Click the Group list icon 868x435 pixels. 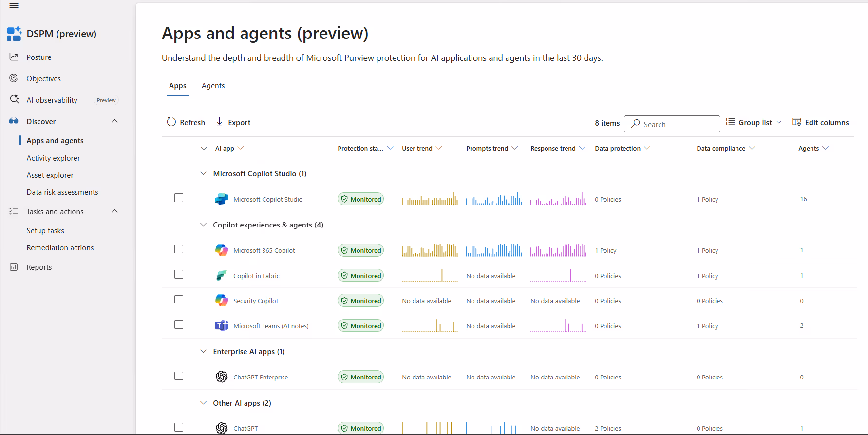coord(730,122)
